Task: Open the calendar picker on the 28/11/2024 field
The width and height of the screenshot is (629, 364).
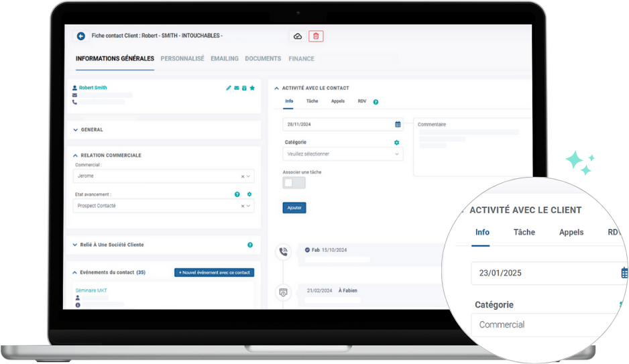Action: [x=398, y=125]
